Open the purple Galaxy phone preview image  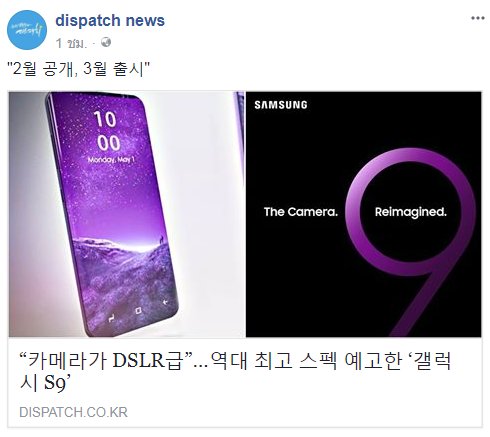(x=127, y=214)
